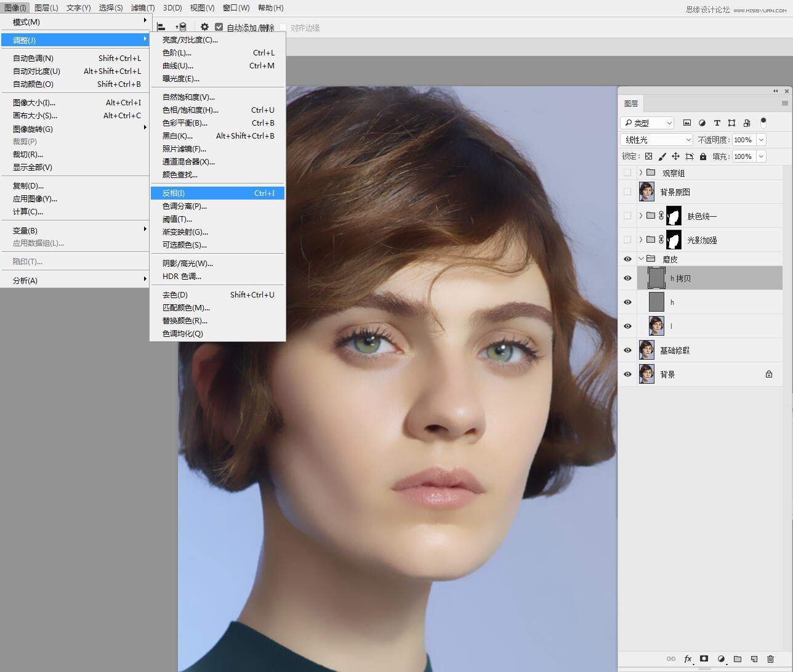Uncheck 自动添加/删除 checkbox
The width and height of the screenshot is (793, 672).
(219, 27)
